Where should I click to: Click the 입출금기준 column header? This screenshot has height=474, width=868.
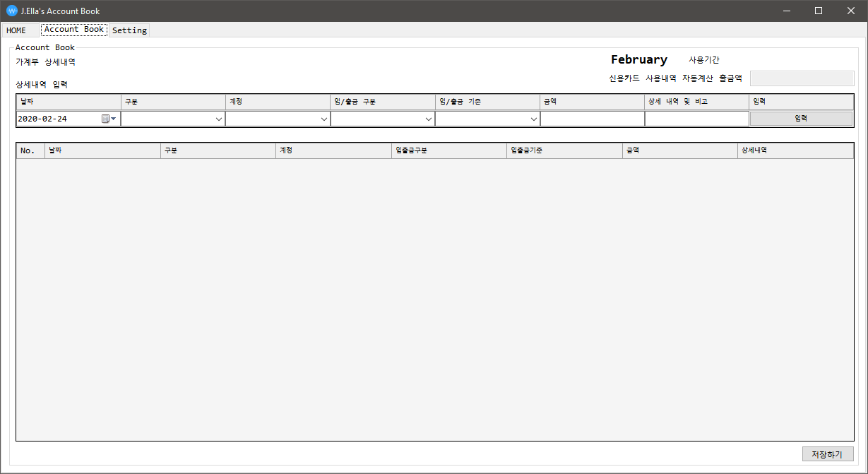click(564, 150)
